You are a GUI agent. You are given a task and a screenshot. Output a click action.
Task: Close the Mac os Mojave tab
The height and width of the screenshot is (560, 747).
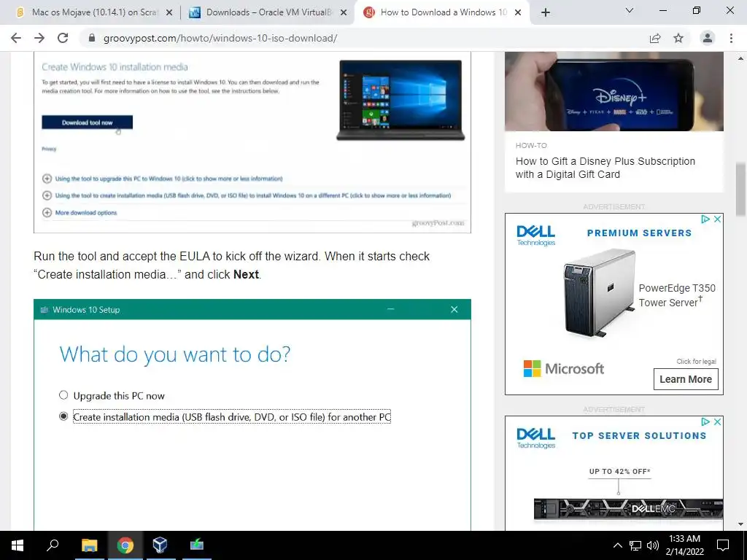point(169,13)
